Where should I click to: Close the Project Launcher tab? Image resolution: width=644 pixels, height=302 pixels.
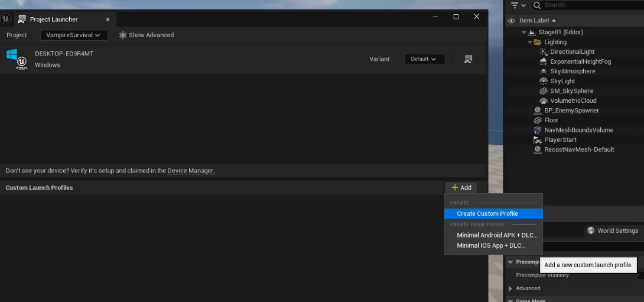pyautogui.click(x=108, y=20)
